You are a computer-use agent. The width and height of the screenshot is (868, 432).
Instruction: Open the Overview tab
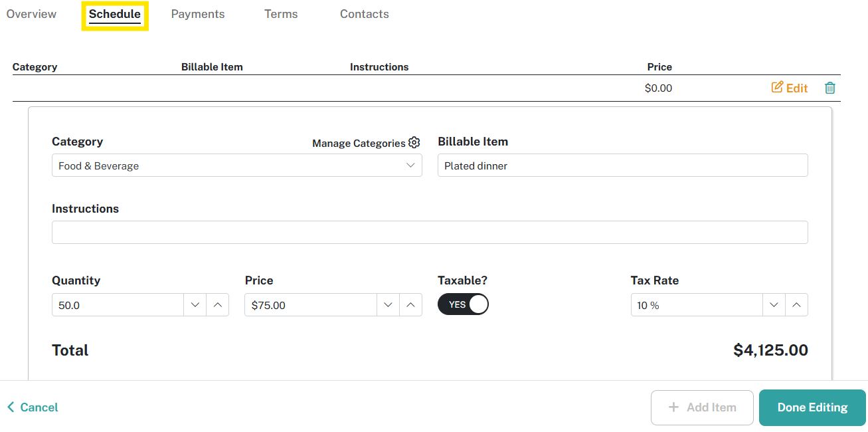[x=31, y=14]
